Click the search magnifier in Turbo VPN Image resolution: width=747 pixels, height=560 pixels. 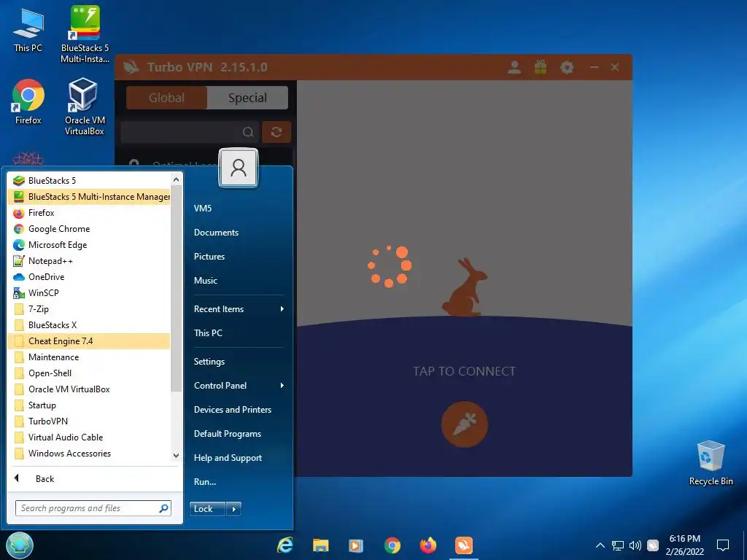pos(248,132)
